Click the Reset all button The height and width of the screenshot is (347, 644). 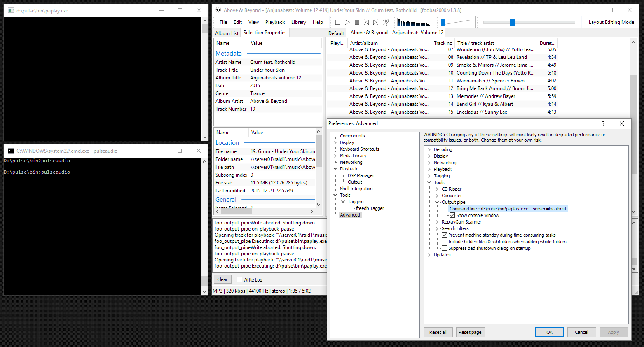[438, 332]
